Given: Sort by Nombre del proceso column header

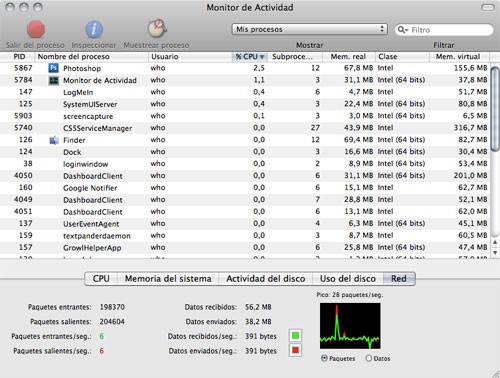Looking at the screenshot, I should [92, 57].
